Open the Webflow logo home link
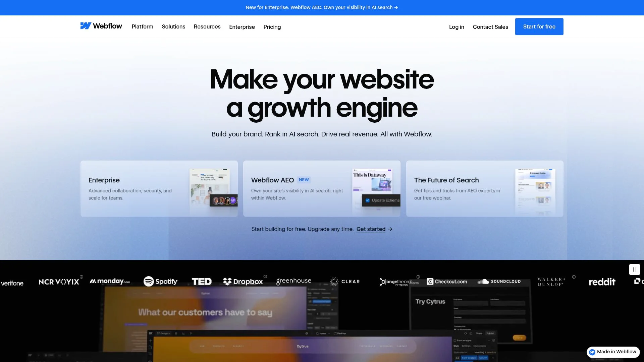 (101, 26)
